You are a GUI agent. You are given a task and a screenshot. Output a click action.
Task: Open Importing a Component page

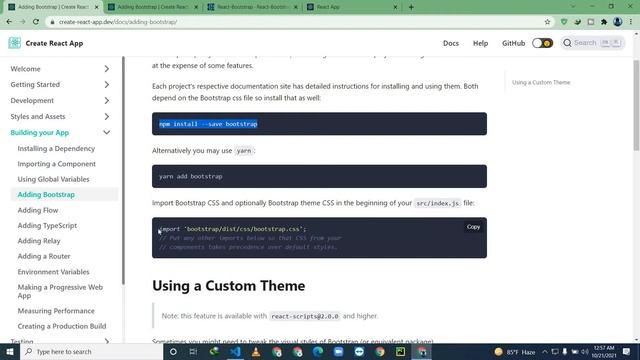(57, 164)
